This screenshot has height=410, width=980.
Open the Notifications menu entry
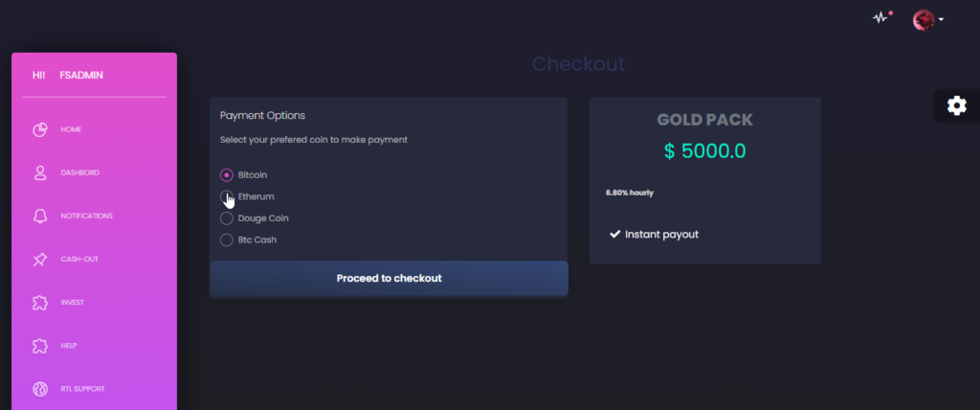[87, 216]
